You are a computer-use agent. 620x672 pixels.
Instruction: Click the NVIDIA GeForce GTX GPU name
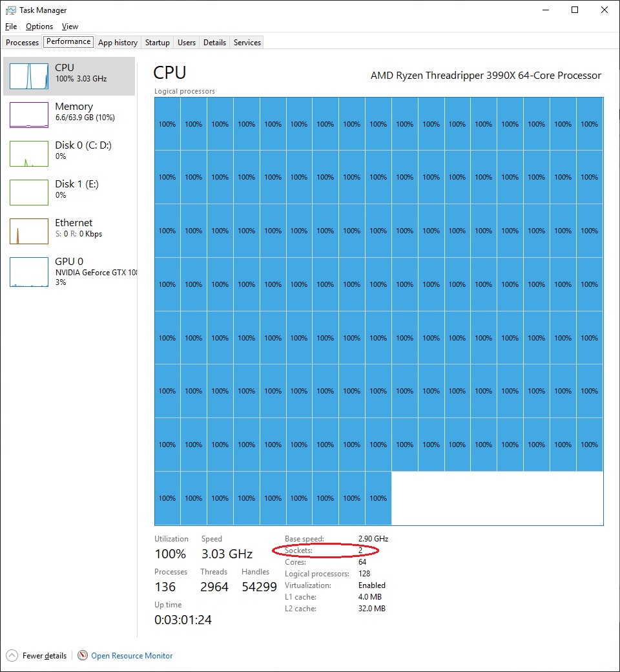point(96,273)
